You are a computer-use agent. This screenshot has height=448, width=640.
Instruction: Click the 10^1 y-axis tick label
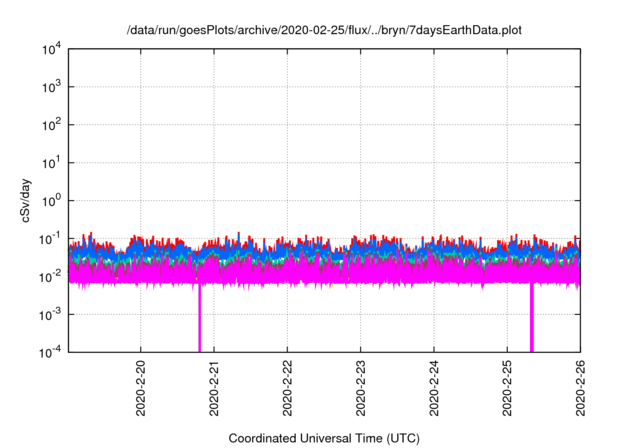51,163
